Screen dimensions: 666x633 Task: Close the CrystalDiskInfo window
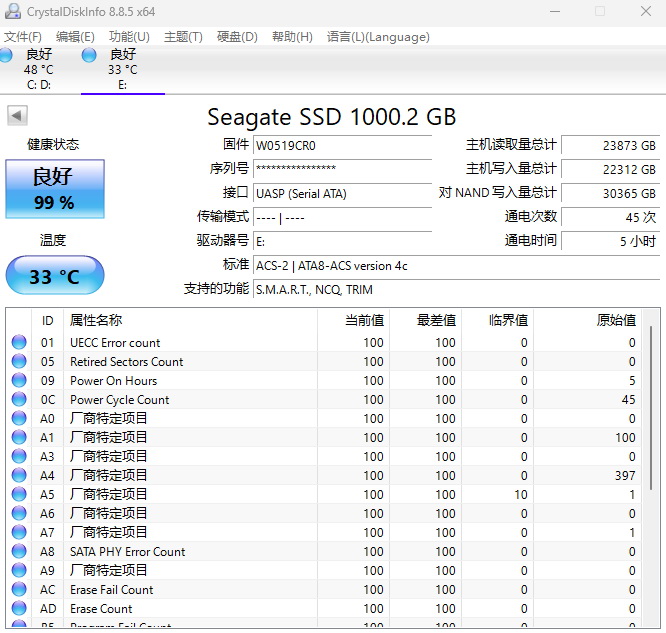tap(646, 11)
